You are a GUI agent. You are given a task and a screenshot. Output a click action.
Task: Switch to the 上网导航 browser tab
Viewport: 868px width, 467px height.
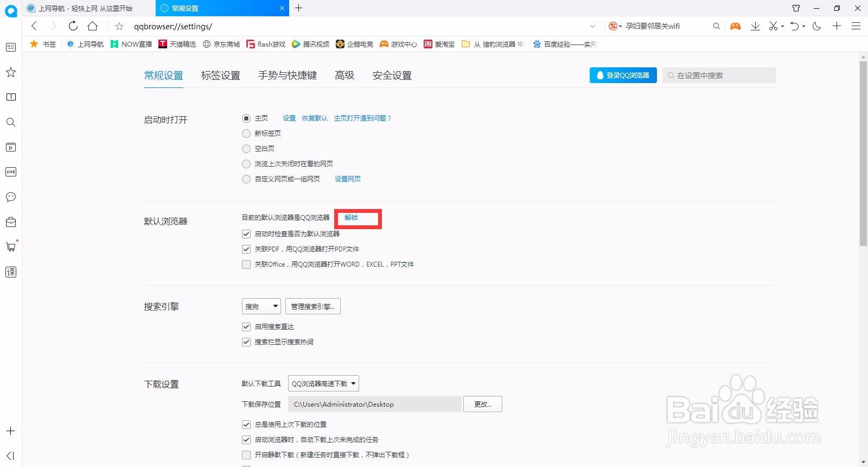pos(89,8)
